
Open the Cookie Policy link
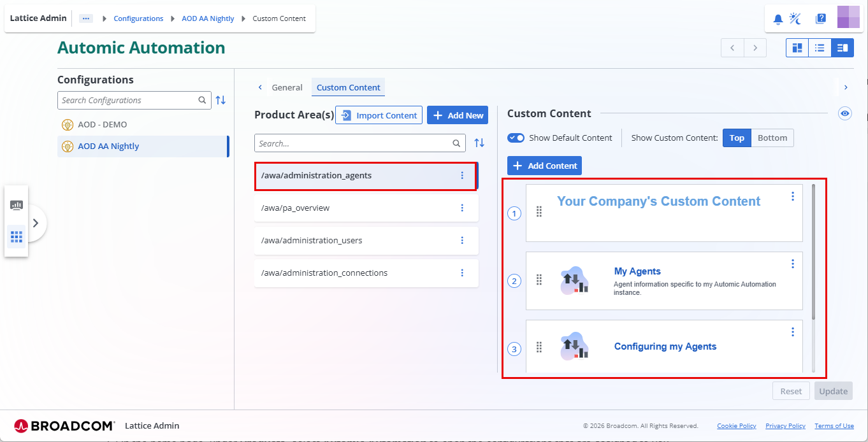736,425
